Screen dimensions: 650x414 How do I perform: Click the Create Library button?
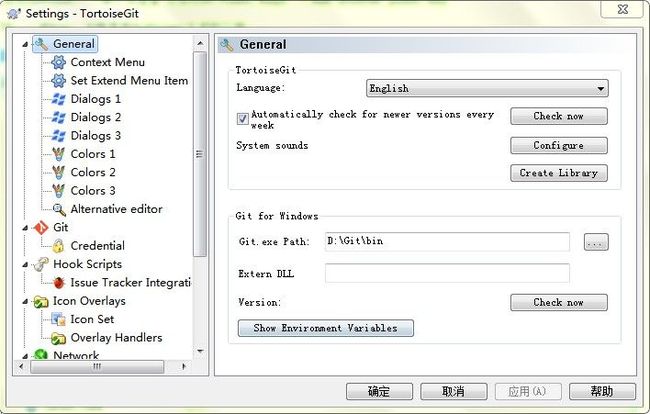(559, 173)
